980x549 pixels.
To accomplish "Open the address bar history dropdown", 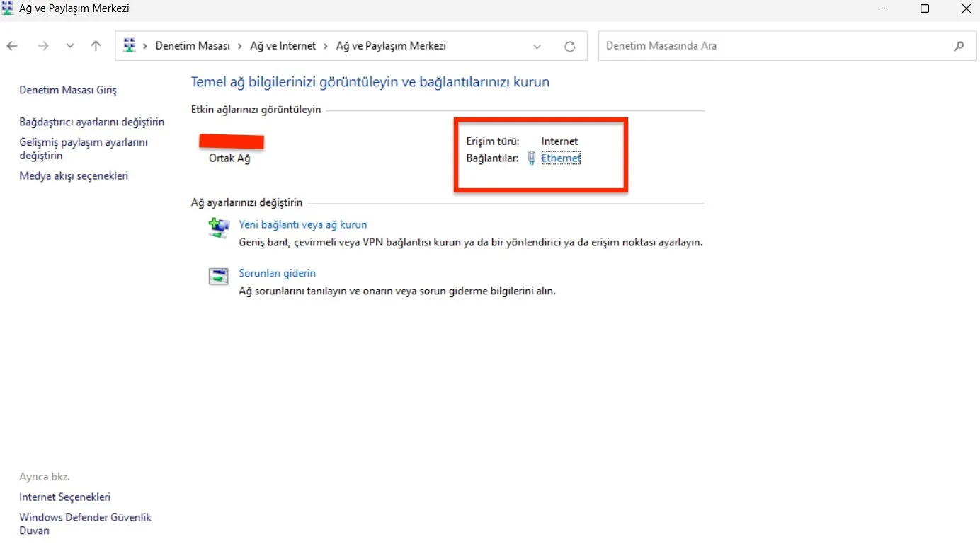I will click(537, 47).
